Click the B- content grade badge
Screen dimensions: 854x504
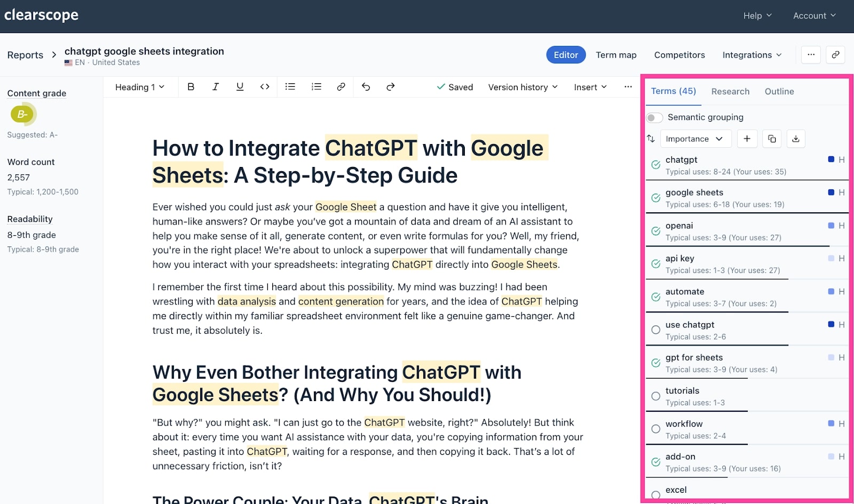23,114
